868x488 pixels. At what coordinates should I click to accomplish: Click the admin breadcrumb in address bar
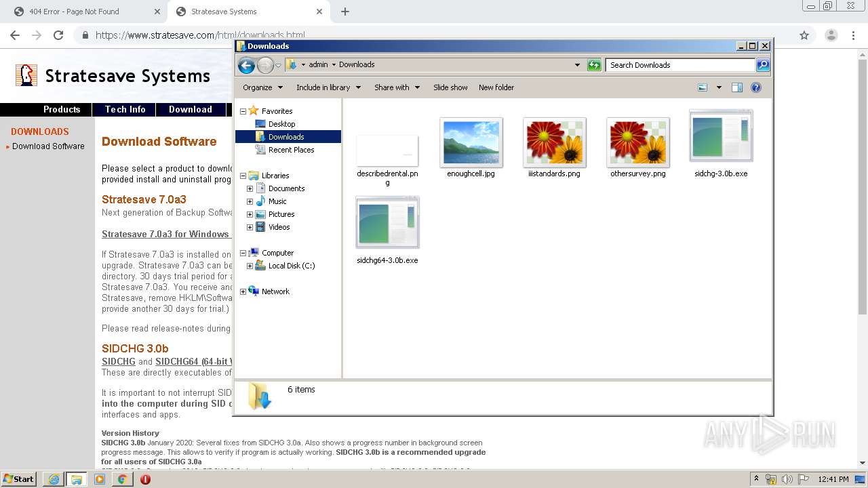coord(318,65)
